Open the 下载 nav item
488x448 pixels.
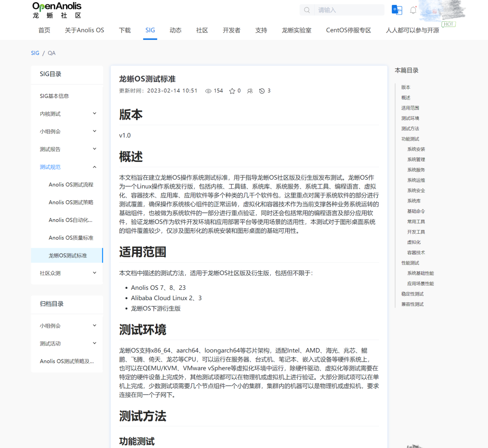(x=125, y=30)
